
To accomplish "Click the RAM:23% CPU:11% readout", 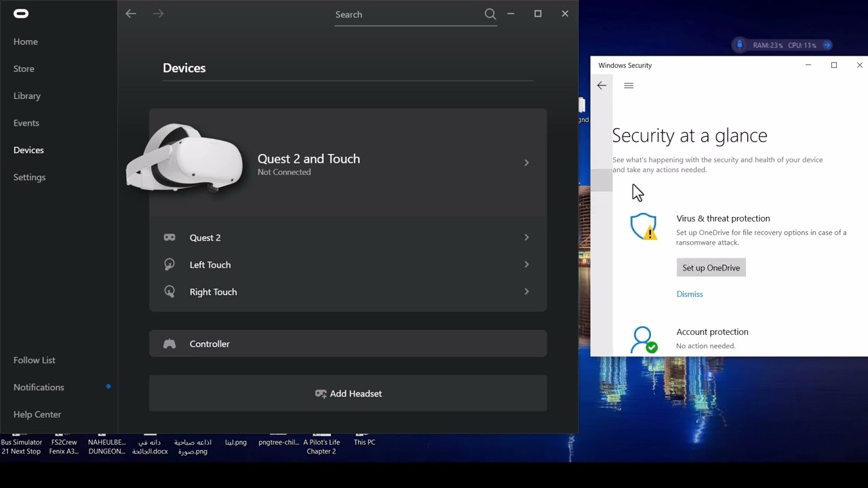I will [785, 45].
